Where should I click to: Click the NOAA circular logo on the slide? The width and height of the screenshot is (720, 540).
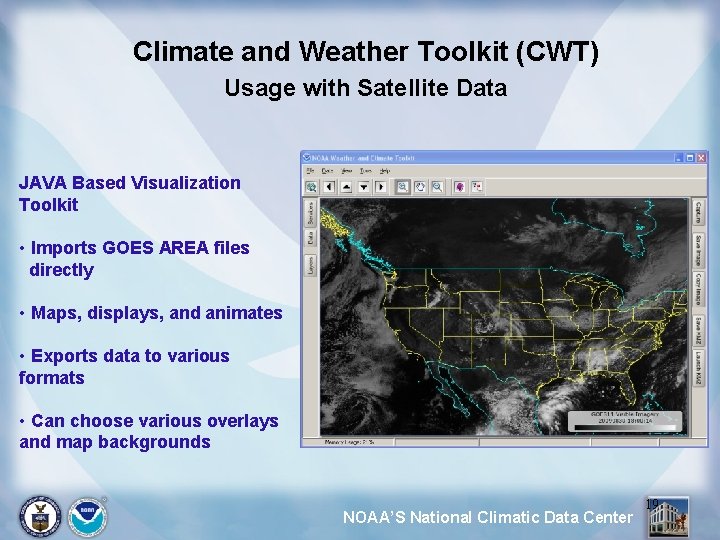pyautogui.click(x=87, y=518)
